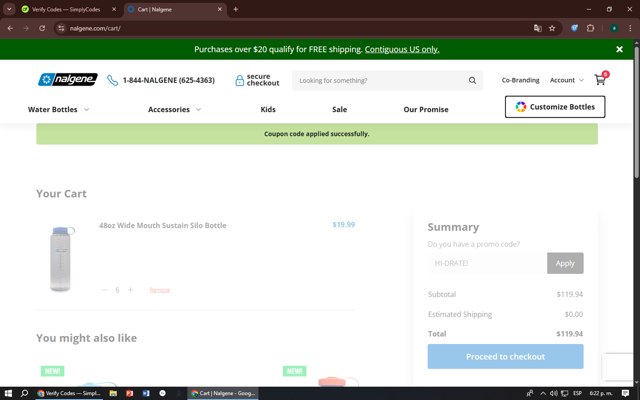Click the address bar URL
This screenshot has height=400, width=640.
95,28
